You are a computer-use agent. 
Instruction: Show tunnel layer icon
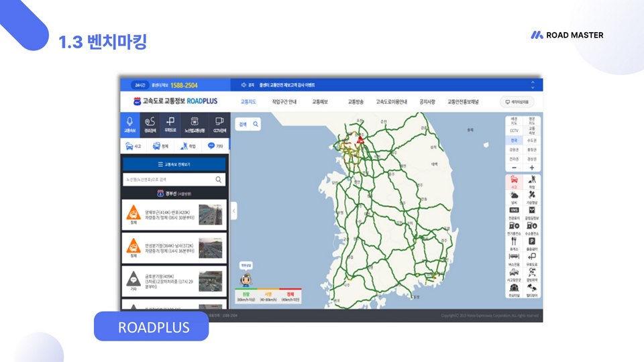click(x=514, y=290)
